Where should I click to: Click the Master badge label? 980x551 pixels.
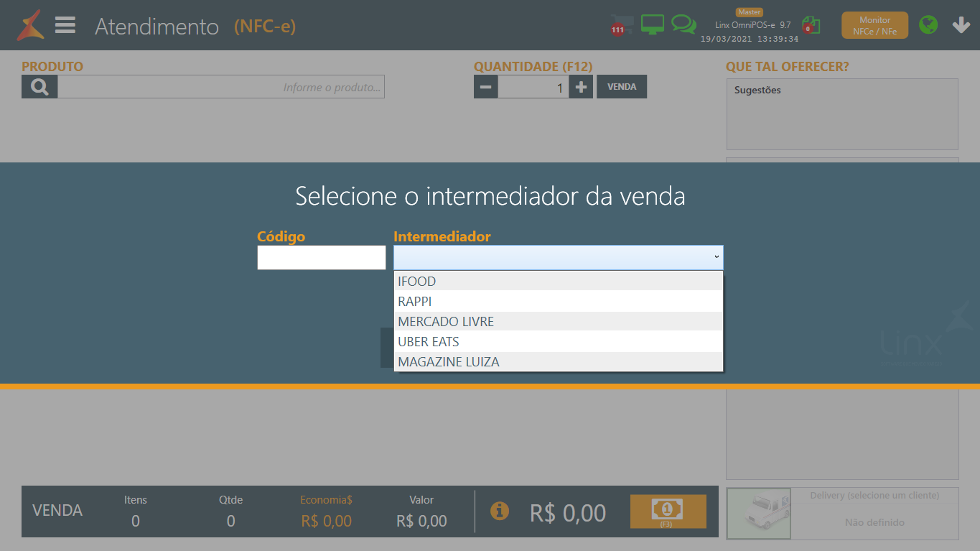point(749,11)
